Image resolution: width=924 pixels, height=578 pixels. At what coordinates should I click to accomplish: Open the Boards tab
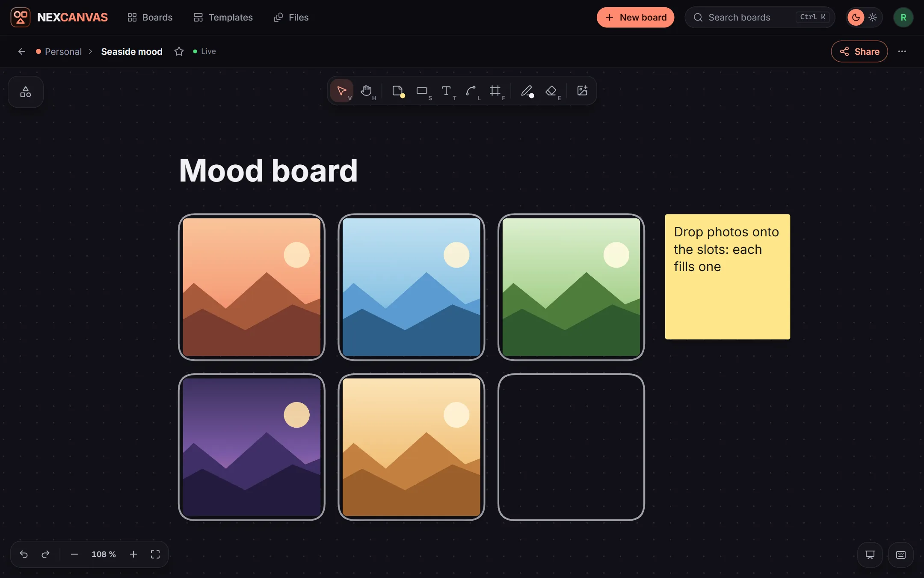click(x=150, y=18)
